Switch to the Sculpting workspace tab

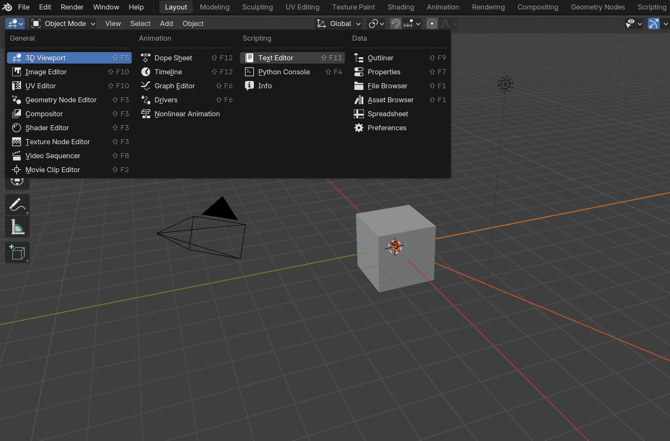[x=257, y=7]
